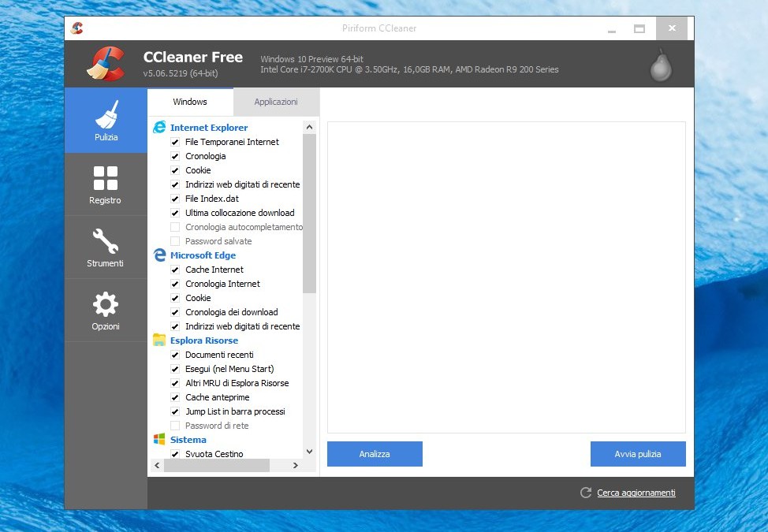Screen dimensions: 768x532
Task: Click the Microsoft Edge category icon
Action: 159,255
